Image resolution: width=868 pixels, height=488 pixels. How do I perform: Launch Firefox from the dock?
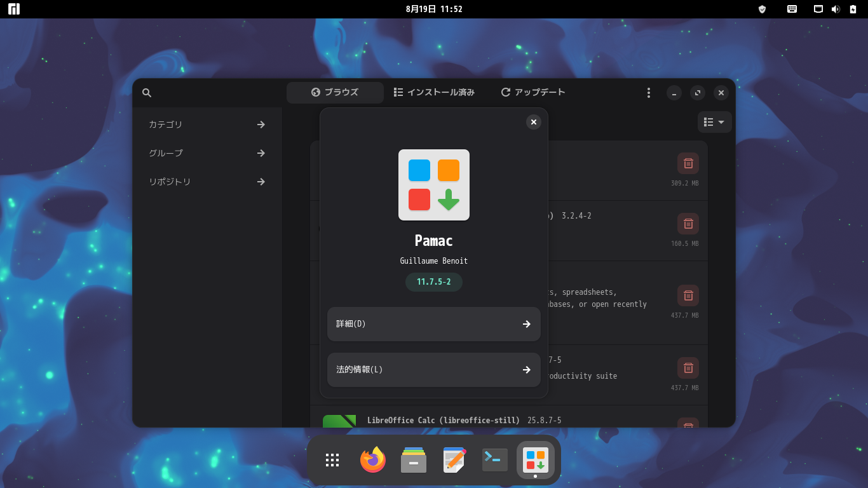(373, 460)
